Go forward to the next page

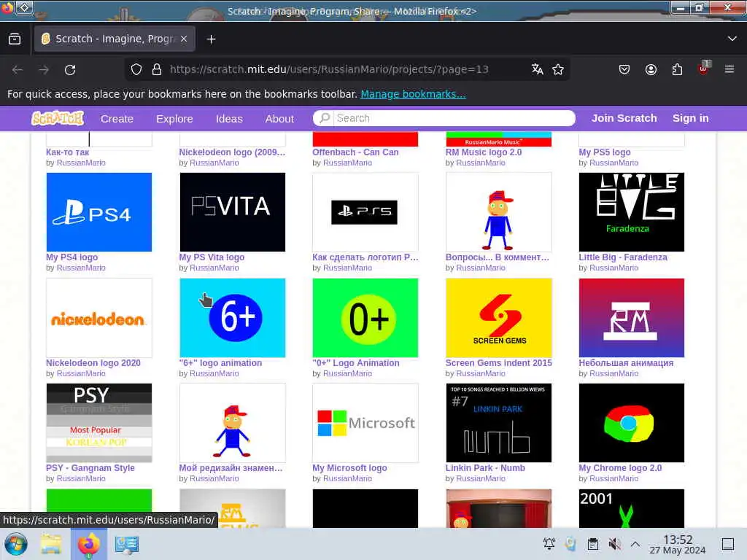[44, 69]
